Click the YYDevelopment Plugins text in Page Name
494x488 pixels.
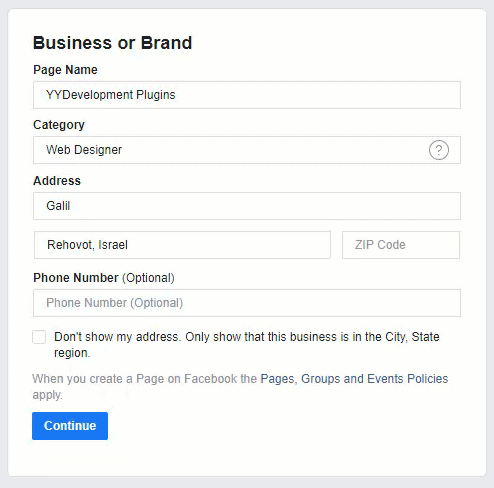pyautogui.click(x=111, y=95)
